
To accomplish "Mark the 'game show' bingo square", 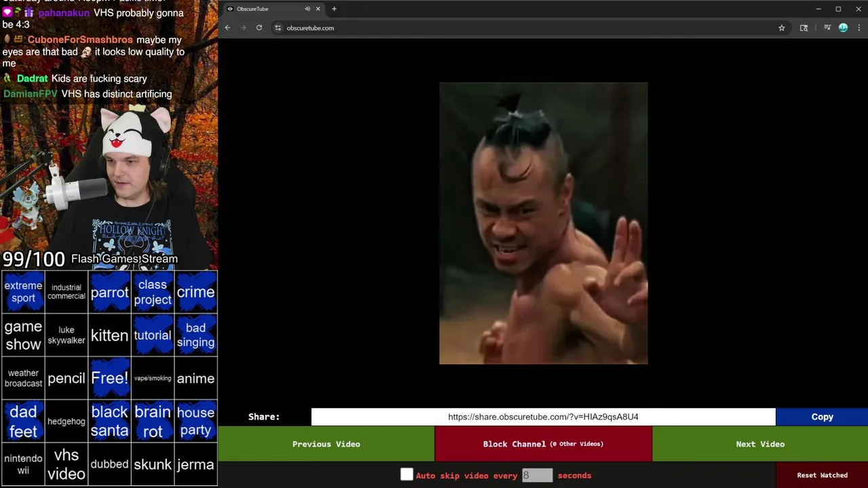I will click(x=23, y=335).
